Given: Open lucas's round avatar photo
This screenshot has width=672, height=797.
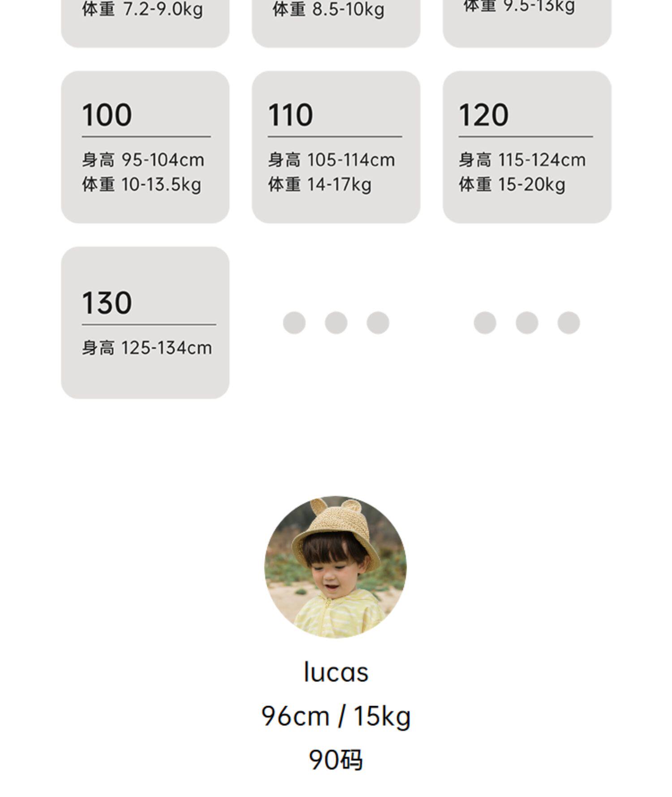Looking at the screenshot, I should click(x=336, y=567).
